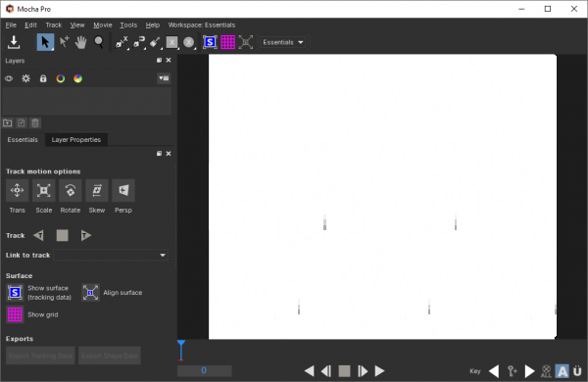
Task: Click the blue timeline playhead marker
Action: [181, 350]
